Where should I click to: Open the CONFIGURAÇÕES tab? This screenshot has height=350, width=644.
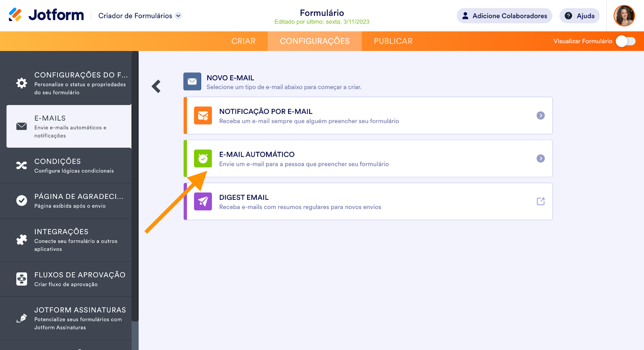coord(314,41)
